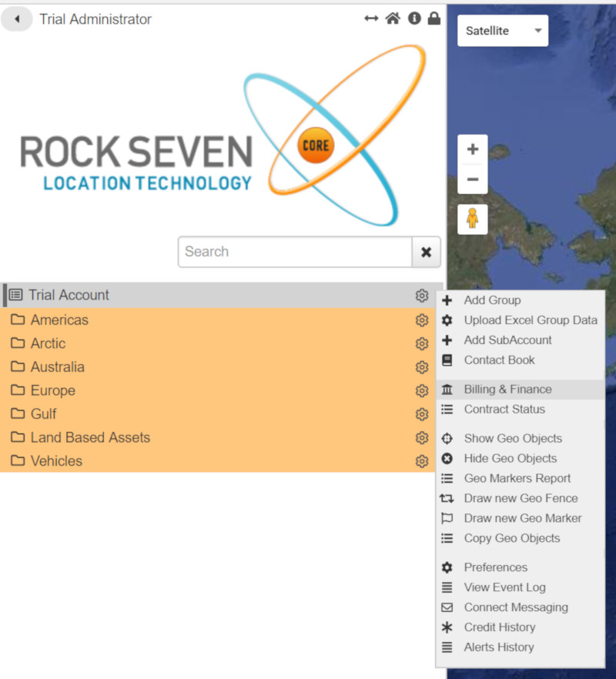Open Connect Messaging
The image size is (616, 679).
point(521,607)
